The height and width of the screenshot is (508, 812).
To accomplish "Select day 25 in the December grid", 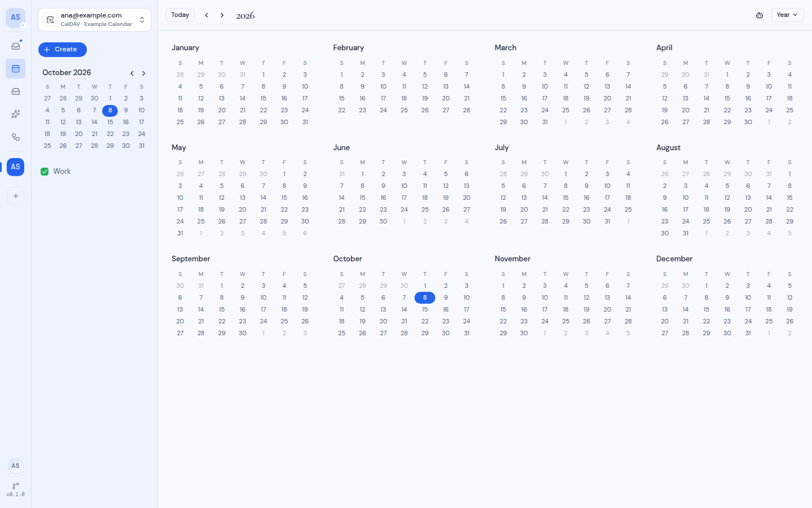I will pyautogui.click(x=769, y=322).
